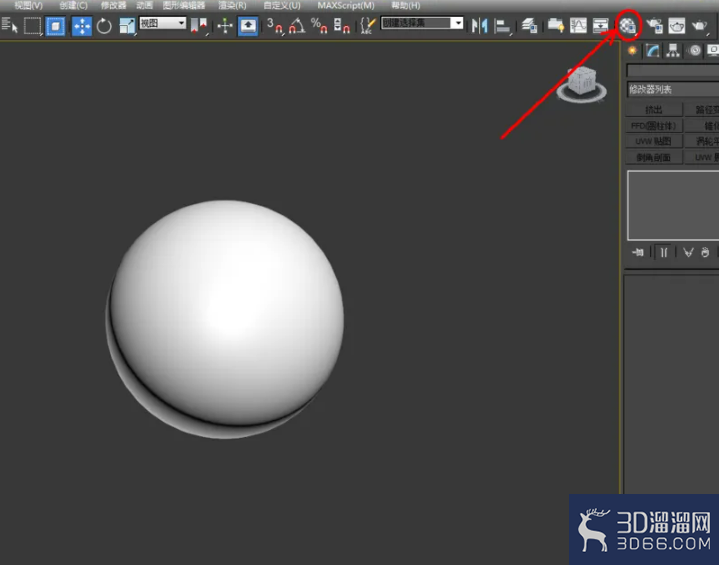The width and height of the screenshot is (719, 565).
Task: Click the 挤出 Extrude modifier button
Action: click(654, 110)
